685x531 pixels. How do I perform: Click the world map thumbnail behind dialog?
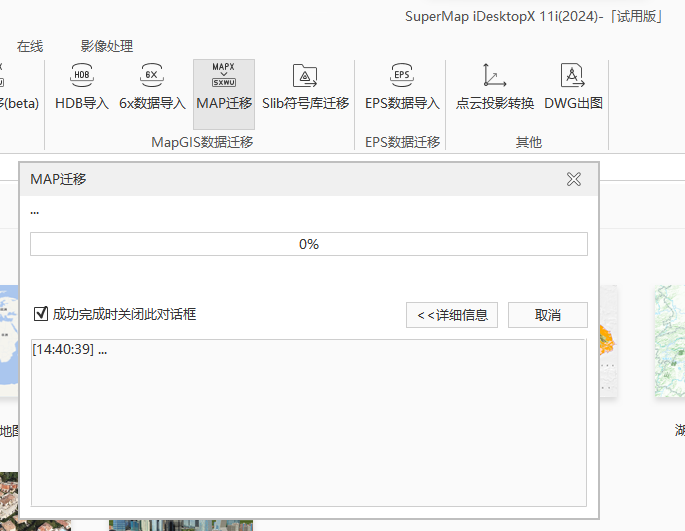9,341
